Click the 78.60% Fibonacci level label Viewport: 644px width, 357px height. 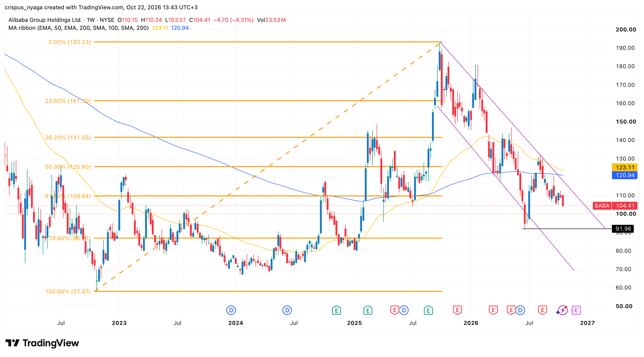[x=70, y=238]
